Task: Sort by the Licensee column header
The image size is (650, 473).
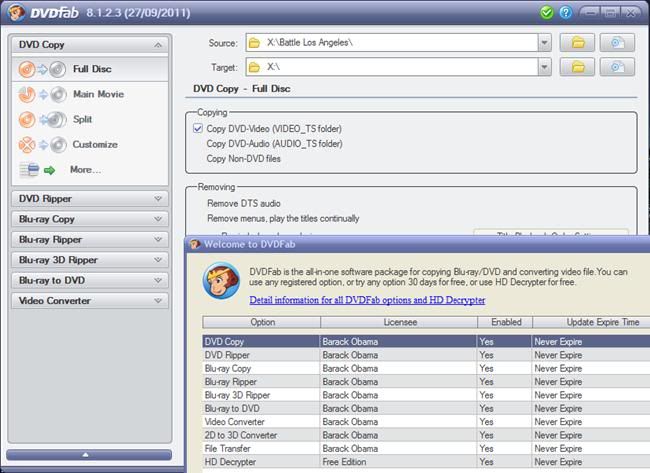Action: click(x=399, y=322)
